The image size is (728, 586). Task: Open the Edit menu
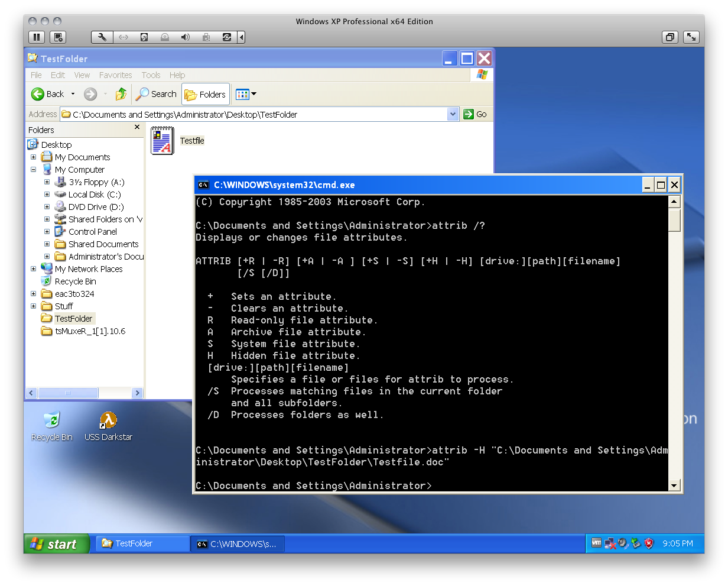(58, 75)
